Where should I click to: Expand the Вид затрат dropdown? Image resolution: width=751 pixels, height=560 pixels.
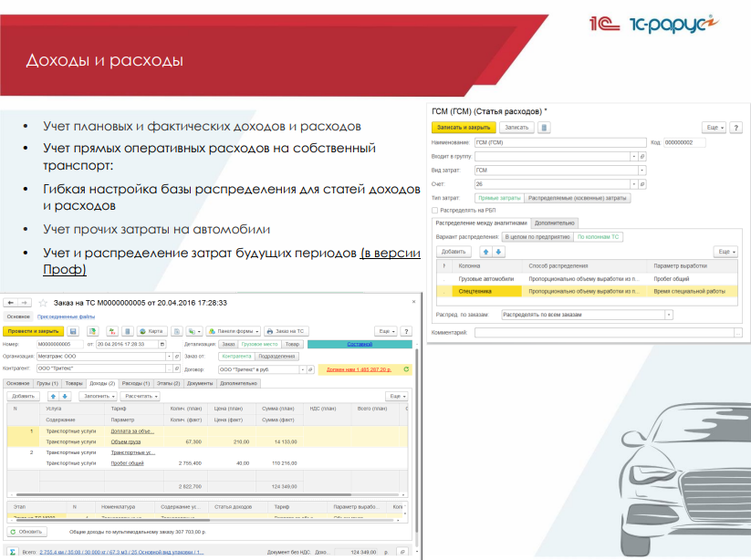[x=642, y=170]
